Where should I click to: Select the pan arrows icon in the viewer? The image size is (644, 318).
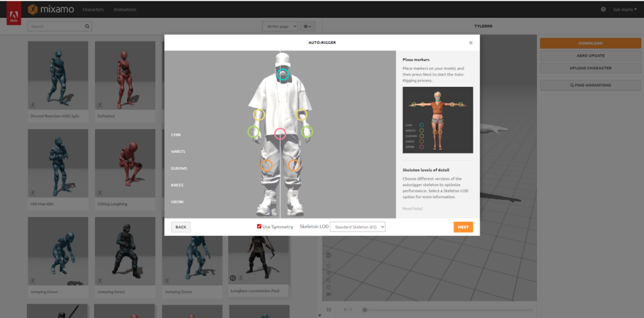(328, 273)
